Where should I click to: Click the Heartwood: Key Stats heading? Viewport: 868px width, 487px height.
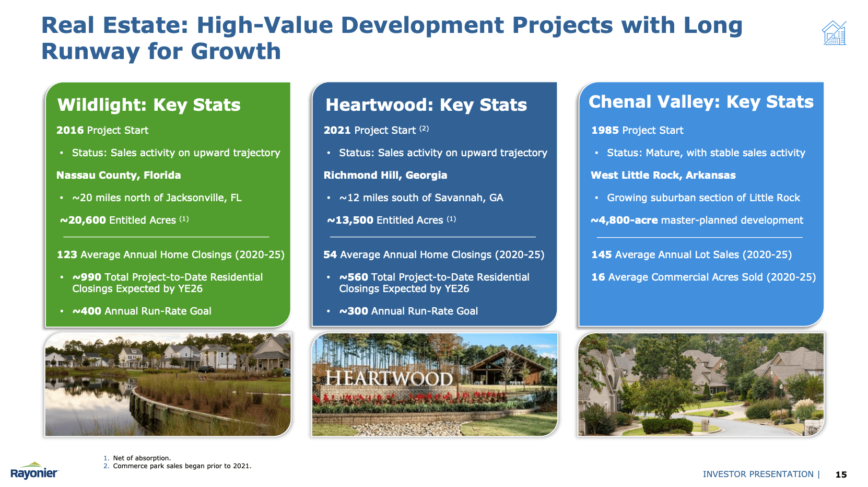(426, 105)
